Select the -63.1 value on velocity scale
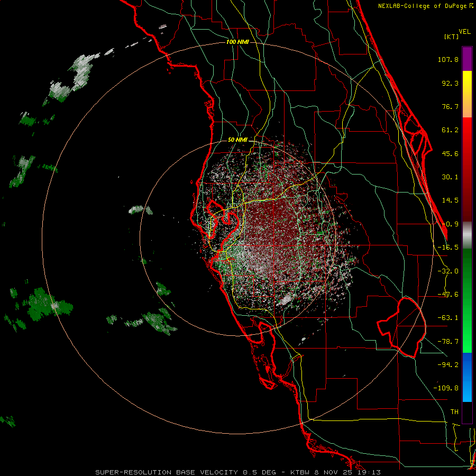The image size is (476, 476). click(448, 318)
